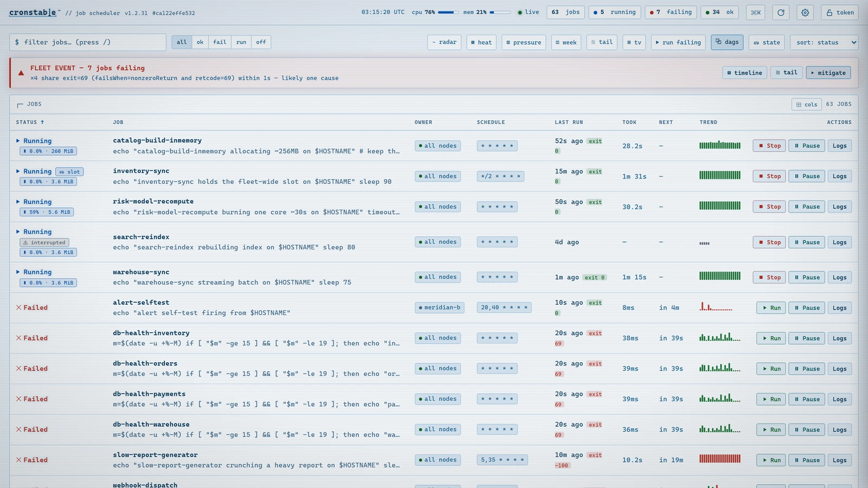Open Logs for slow-report-generator
Screen dimensions: 868x488
(840, 460)
